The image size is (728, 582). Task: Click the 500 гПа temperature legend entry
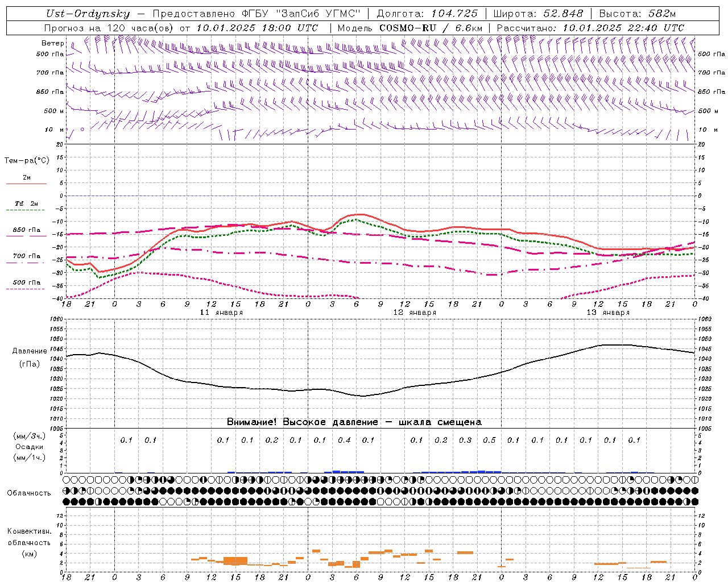pyautogui.click(x=27, y=282)
